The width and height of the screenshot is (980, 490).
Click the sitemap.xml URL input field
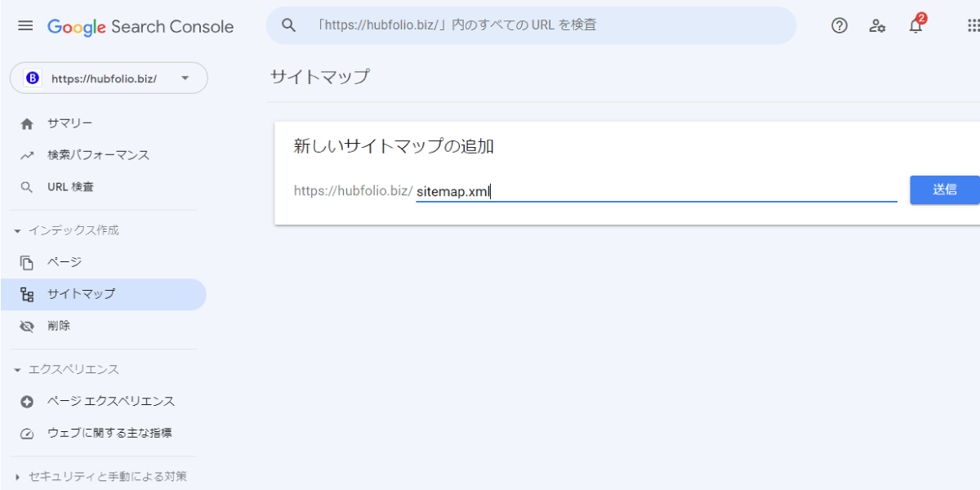(x=657, y=191)
